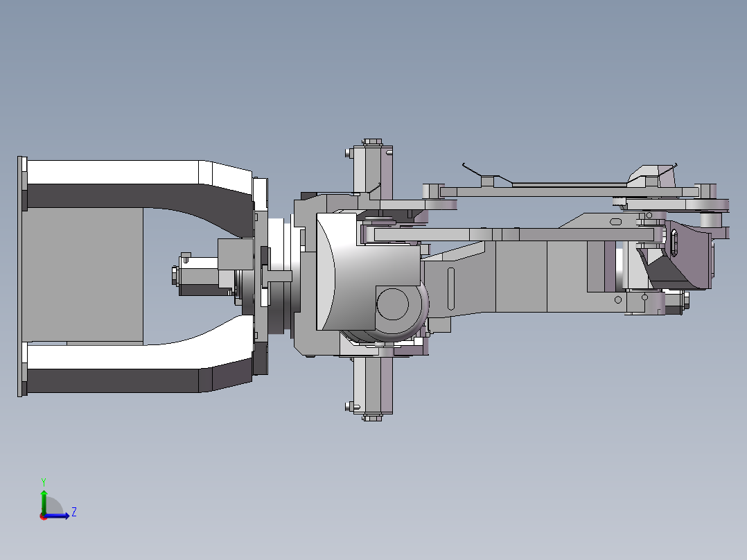
Task: Select the hex bolt head atop the upper vertical bracket
Action: (372, 142)
